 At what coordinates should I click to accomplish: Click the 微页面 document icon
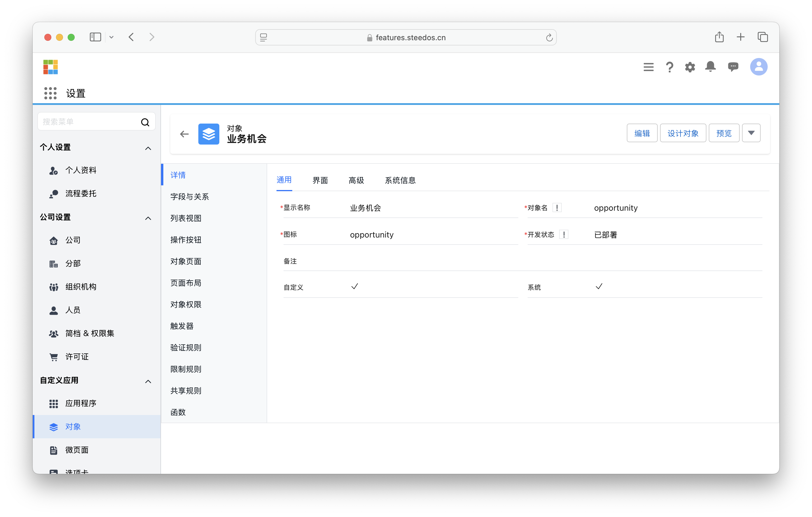click(54, 450)
